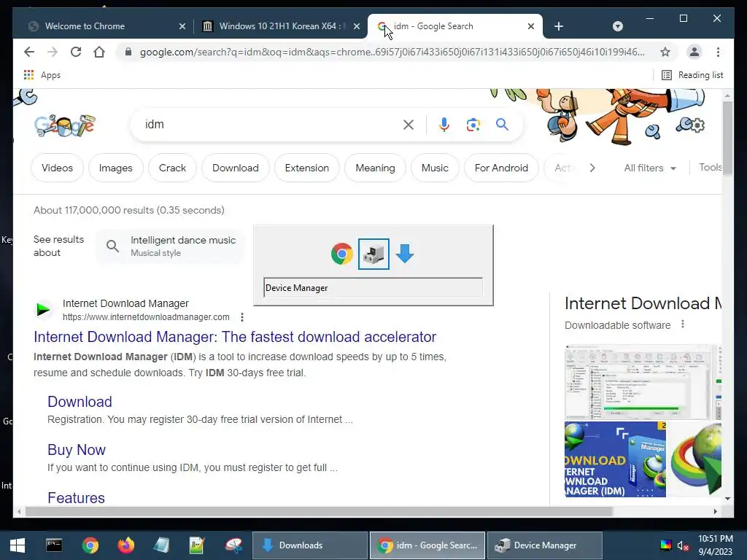Image resolution: width=747 pixels, height=560 pixels.
Task: Open the tab search dropdown
Action: (617, 26)
